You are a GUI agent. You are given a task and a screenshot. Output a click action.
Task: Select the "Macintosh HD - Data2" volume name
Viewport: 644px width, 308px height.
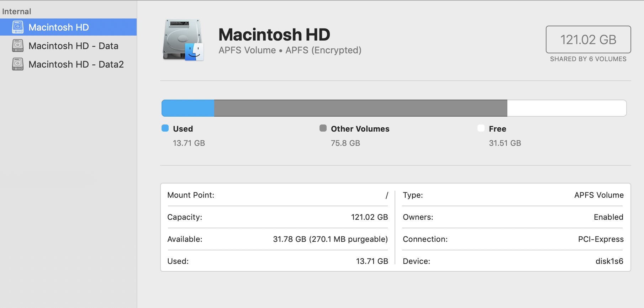coord(76,64)
